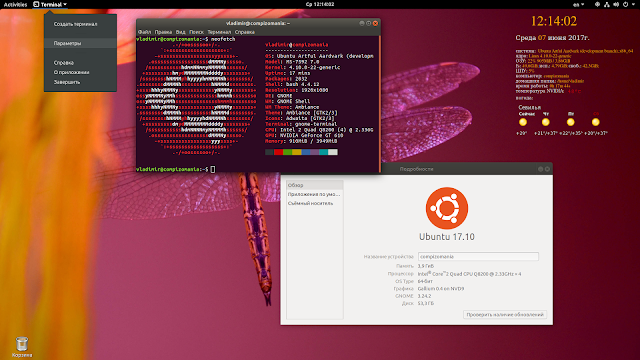
Task: Click the Terminal: gnome-terminal line
Action: tap(301, 124)
